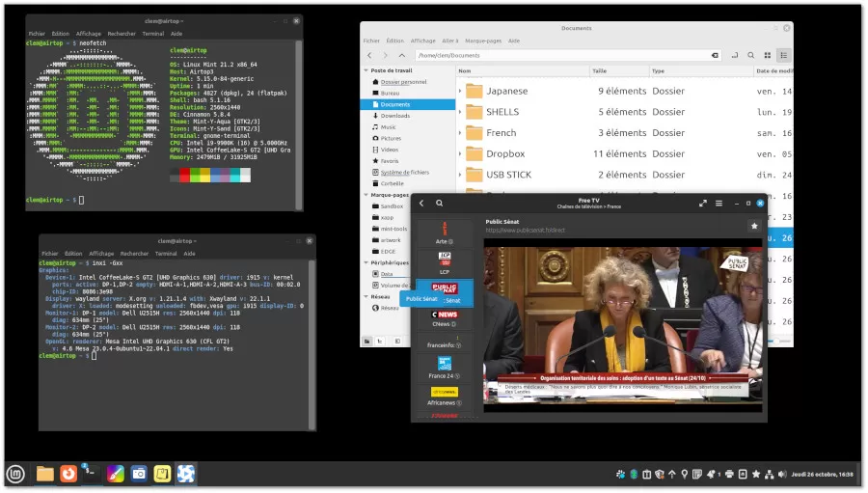Collapse the Poste de travail sidebar section
Viewport: 868px width, 493px height.
pyautogui.click(x=366, y=70)
